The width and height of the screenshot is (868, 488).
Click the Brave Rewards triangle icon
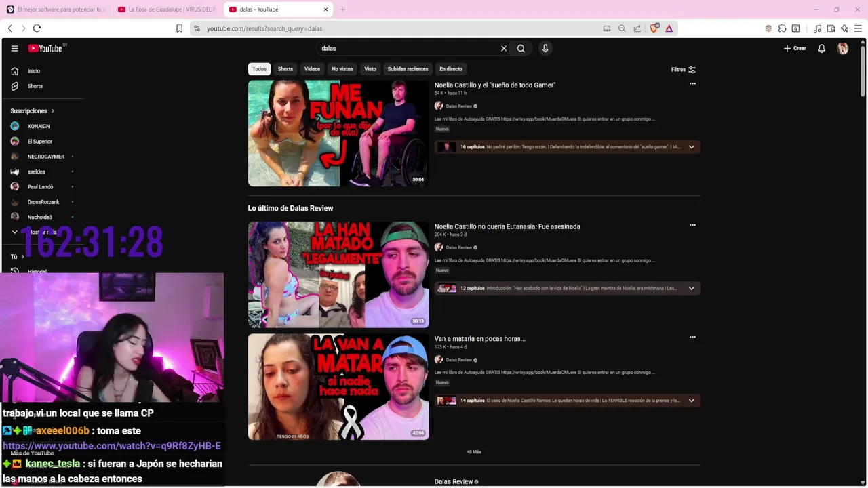(x=669, y=28)
